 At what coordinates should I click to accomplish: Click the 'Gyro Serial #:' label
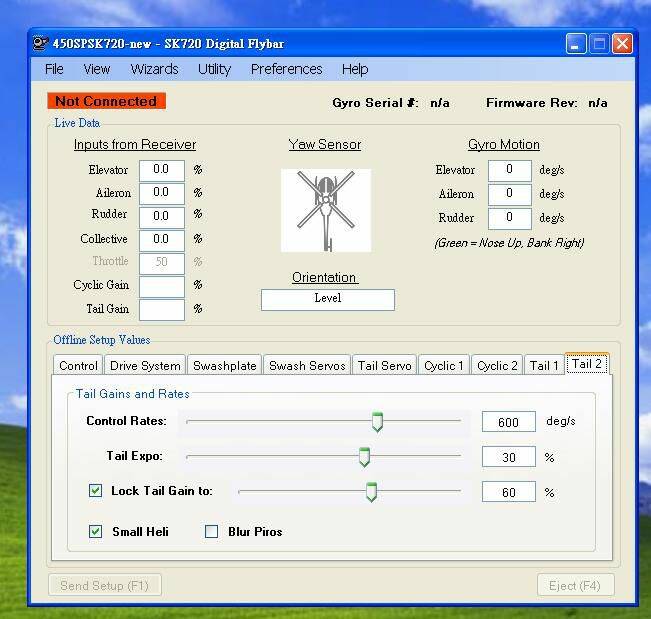pyautogui.click(x=375, y=103)
